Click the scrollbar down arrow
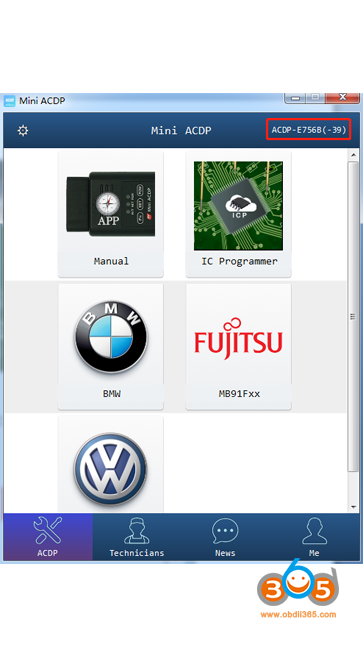Image resolution: width=363 pixels, height=650 pixels. (353, 507)
